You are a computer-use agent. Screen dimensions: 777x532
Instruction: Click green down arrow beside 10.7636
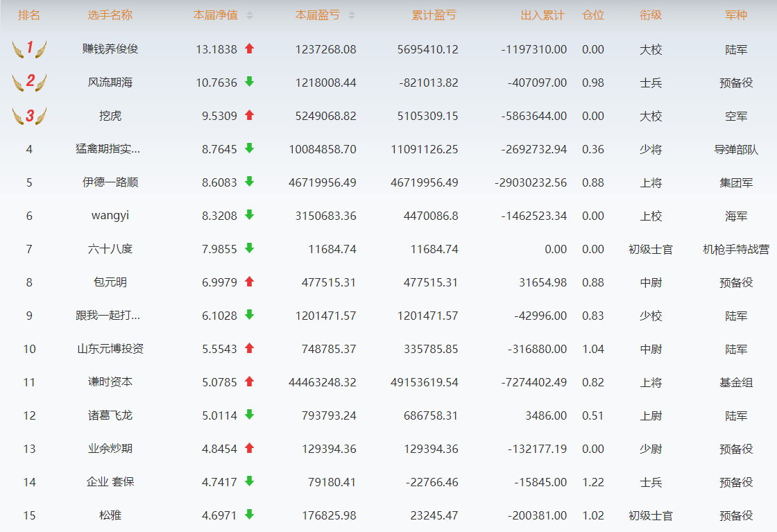(x=249, y=82)
